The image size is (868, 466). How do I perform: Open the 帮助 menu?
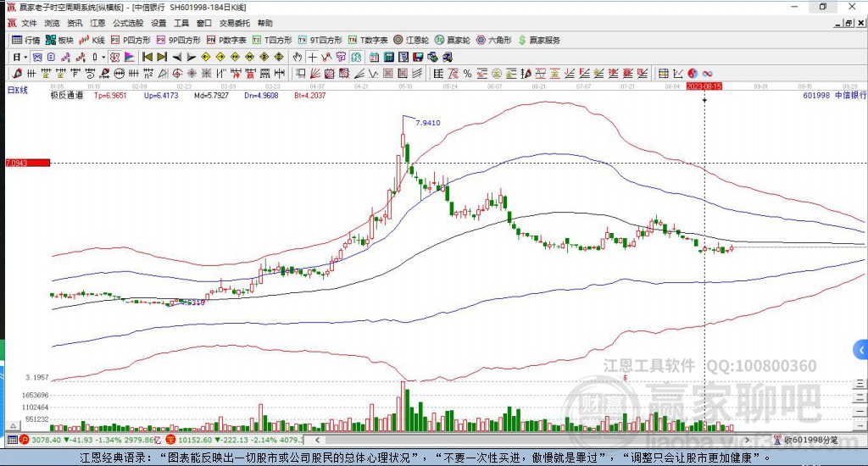point(264,23)
